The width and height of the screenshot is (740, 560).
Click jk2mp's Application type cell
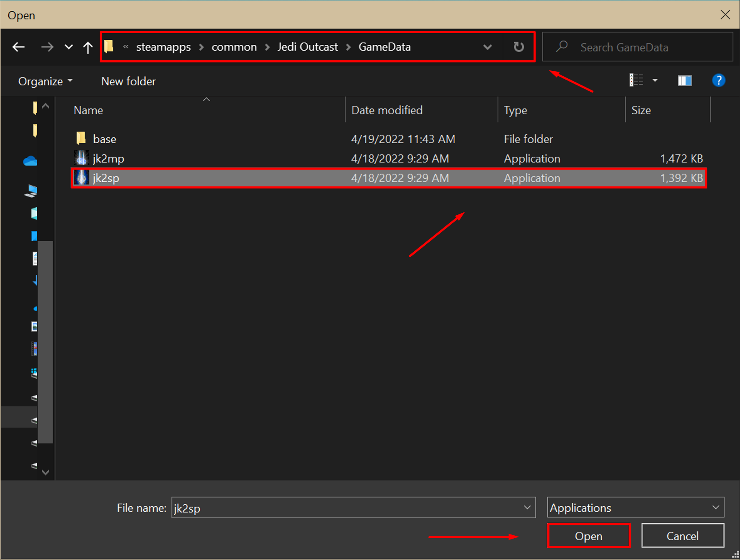coord(532,159)
